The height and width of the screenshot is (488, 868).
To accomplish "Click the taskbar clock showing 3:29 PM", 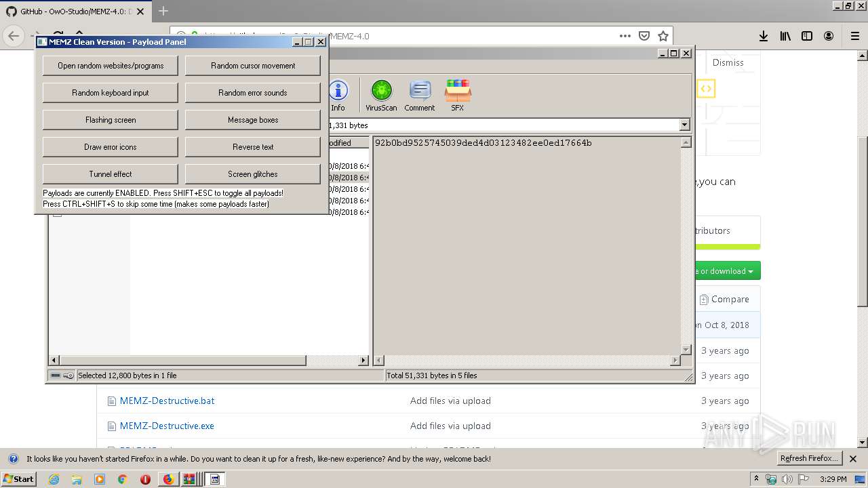I will [833, 479].
